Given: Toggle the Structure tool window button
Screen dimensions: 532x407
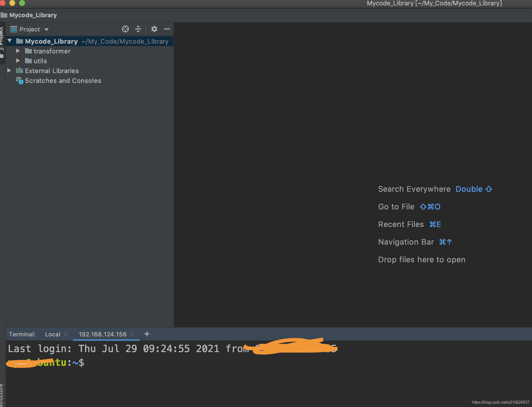Looking at the screenshot, I should (2, 395).
